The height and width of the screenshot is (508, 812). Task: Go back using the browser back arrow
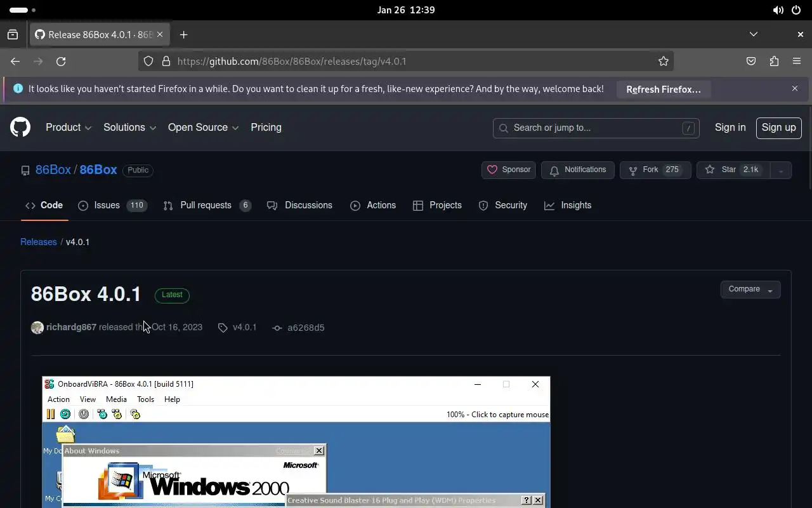point(15,61)
